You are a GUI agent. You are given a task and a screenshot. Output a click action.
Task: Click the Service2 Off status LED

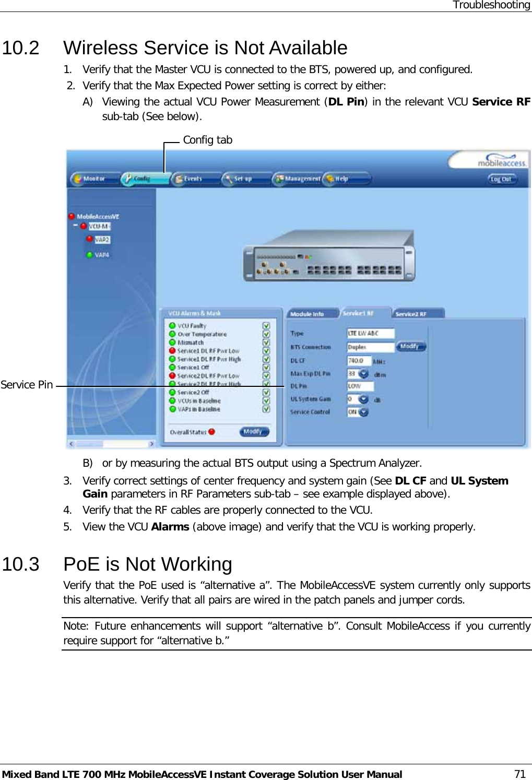[x=172, y=393]
